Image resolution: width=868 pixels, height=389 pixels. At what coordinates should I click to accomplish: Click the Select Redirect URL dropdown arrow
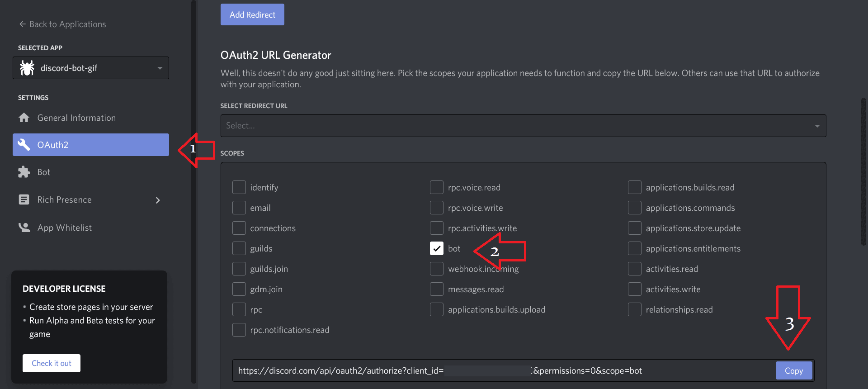817,126
